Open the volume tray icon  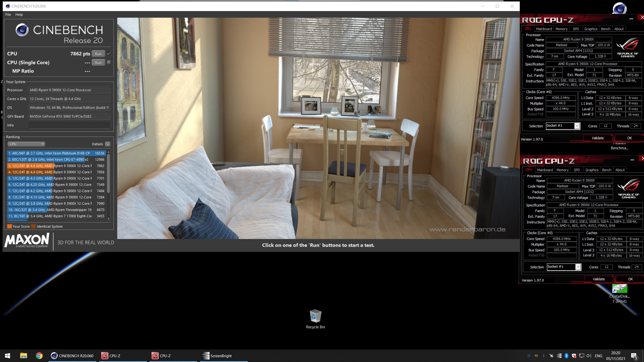point(589,356)
